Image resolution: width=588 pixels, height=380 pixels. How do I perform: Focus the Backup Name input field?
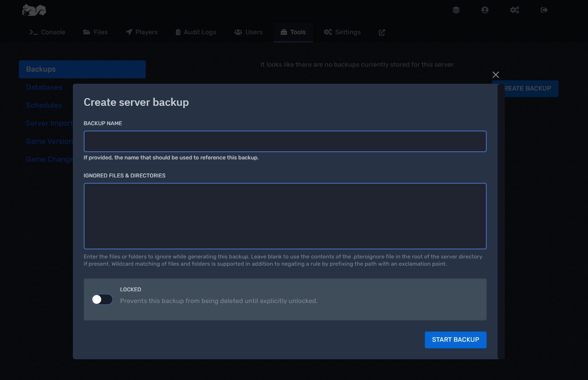285,141
